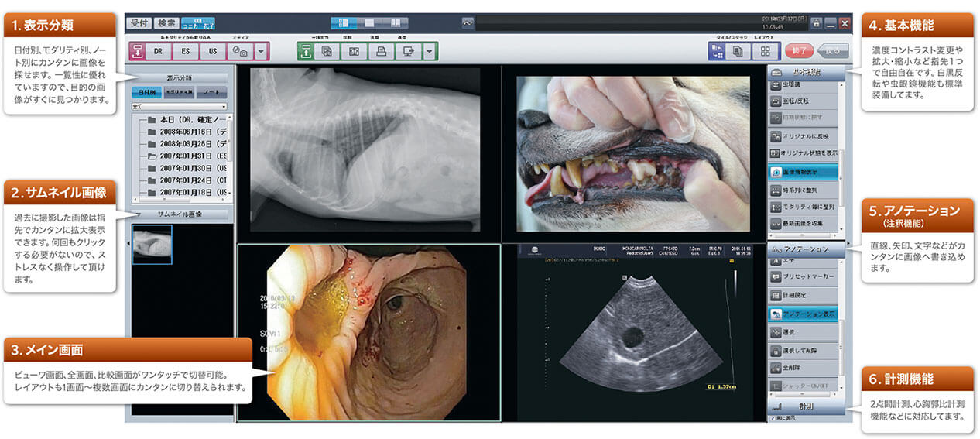Expand the pink import toolbar dropdown arrow
Viewport: 980px width, 439px height.
261,52
